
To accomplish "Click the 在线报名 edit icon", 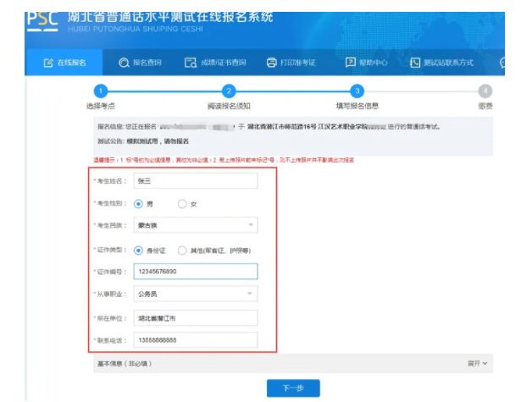I will coord(48,63).
